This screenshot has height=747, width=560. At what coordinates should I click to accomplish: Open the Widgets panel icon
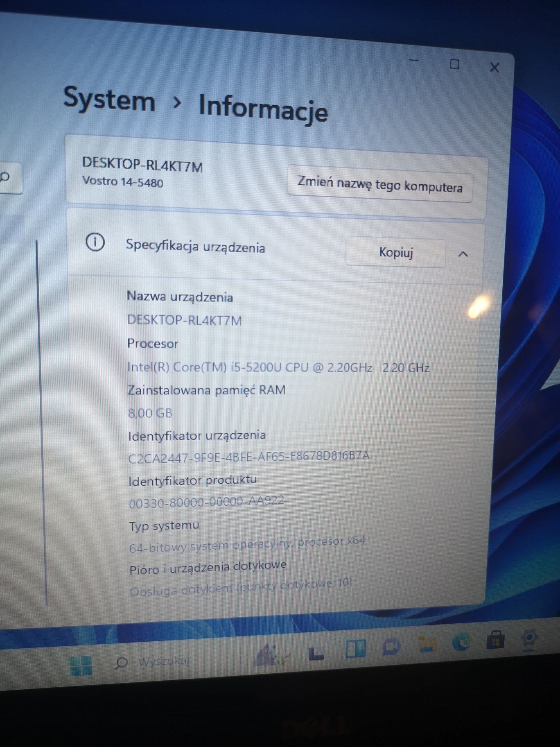tap(355, 649)
